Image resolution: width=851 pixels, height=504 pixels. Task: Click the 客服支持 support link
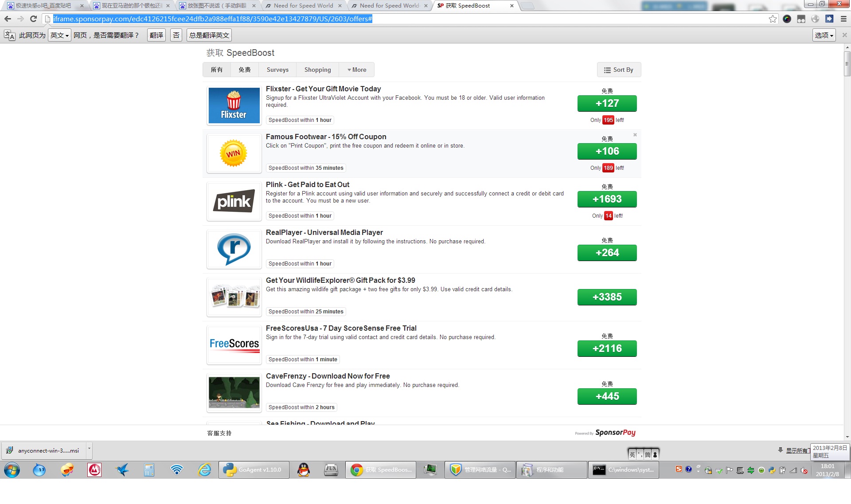pyautogui.click(x=219, y=433)
